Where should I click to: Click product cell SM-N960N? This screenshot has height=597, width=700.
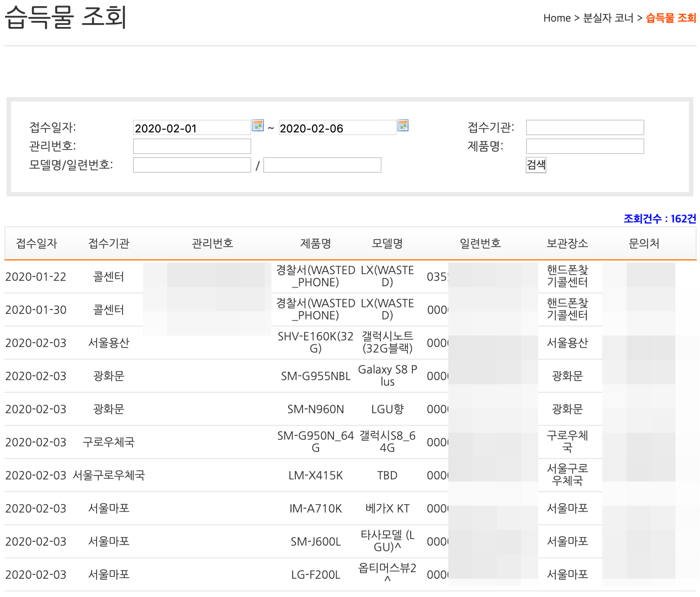point(316,409)
